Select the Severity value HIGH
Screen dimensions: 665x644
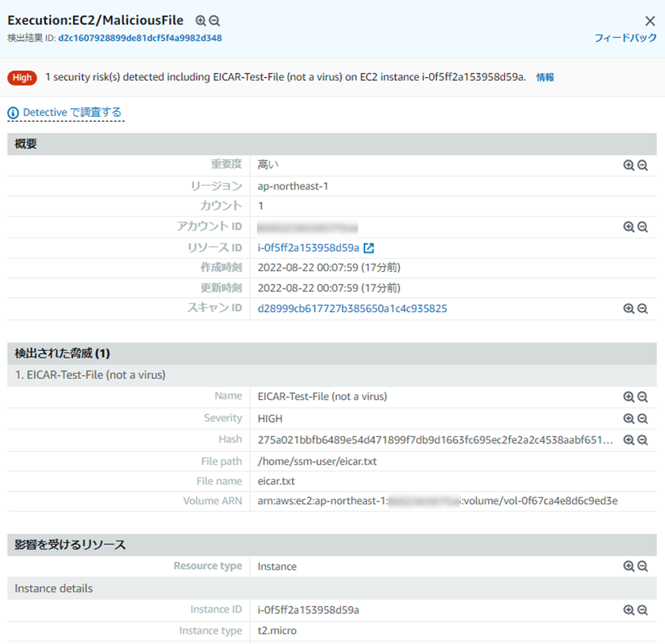[x=269, y=419]
